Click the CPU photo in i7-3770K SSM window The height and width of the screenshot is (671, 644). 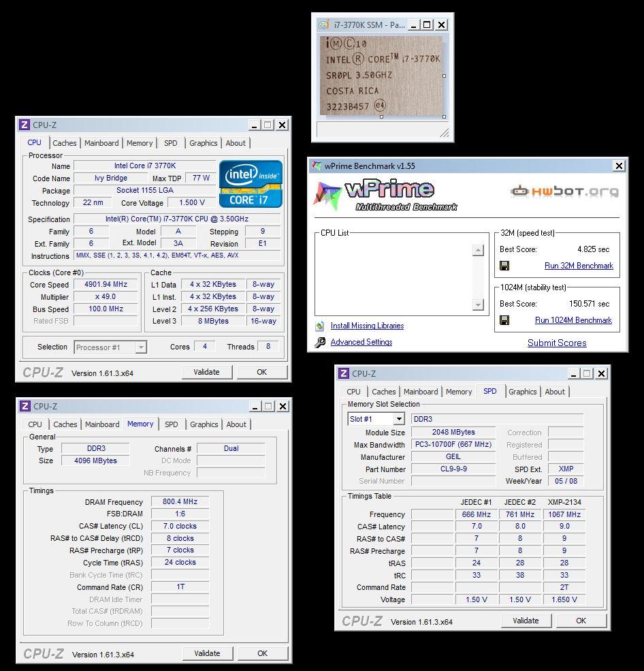tap(381, 76)
